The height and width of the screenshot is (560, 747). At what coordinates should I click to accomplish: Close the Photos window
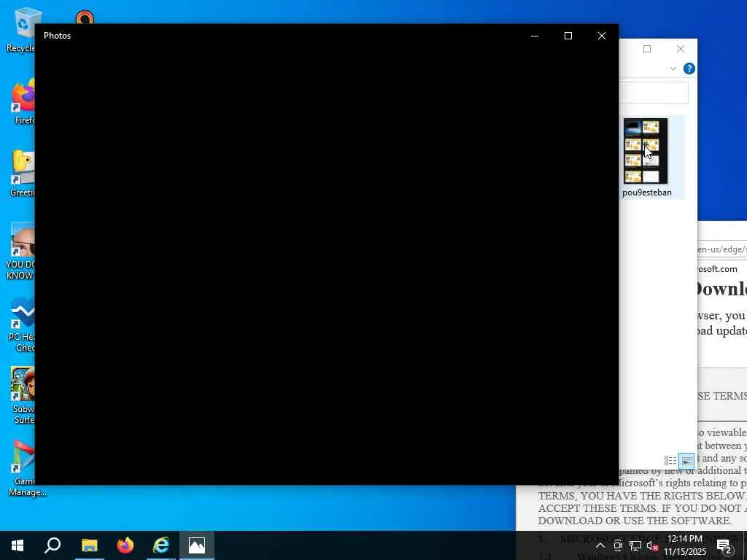click(x=602, y=36)
